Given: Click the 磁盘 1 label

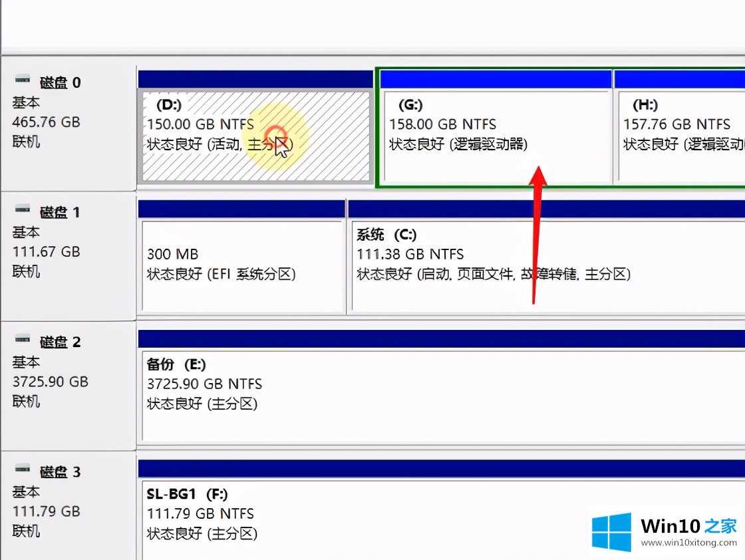Looking at the screenshot, I should pos(60,212).
